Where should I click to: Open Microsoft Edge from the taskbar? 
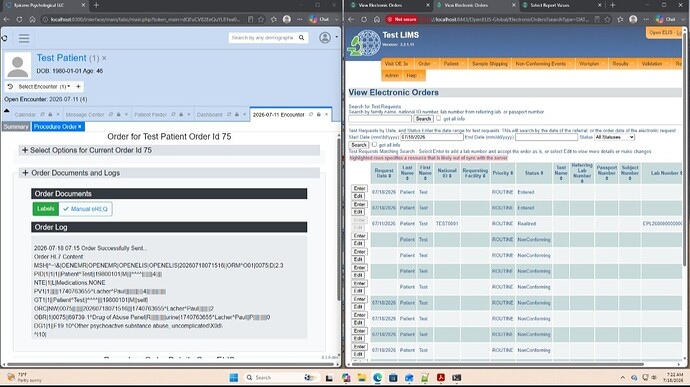coord(377,377)
